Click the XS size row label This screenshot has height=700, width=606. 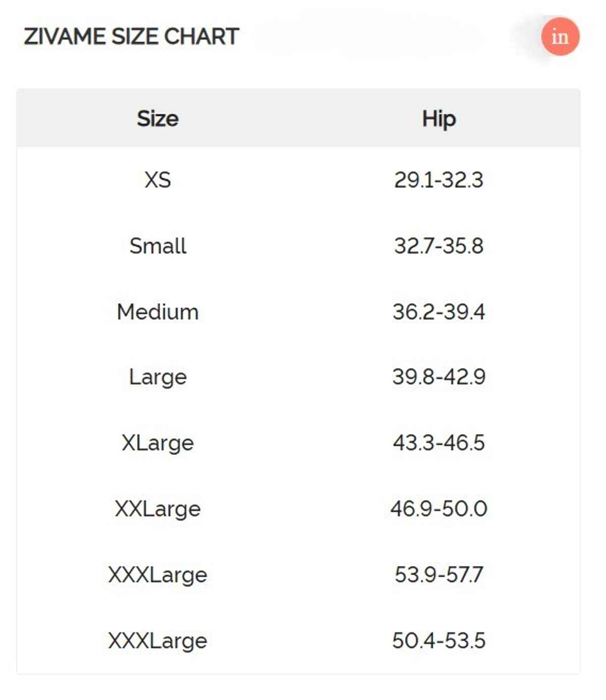point(158,180)
